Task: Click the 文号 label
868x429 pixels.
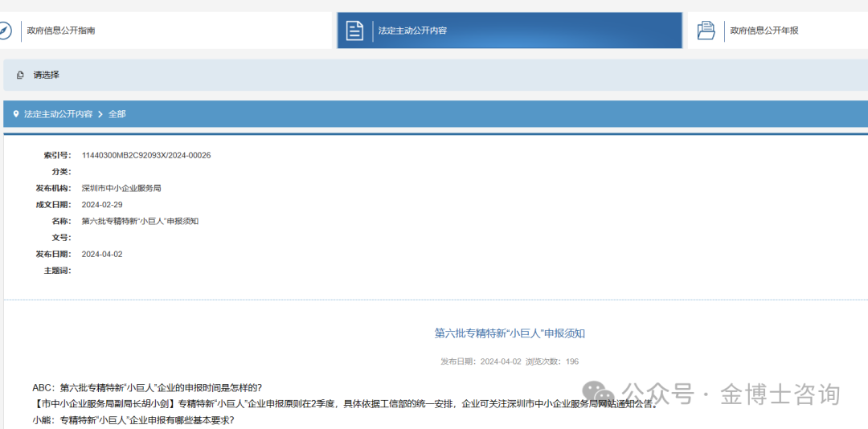Action: [62, 238]
